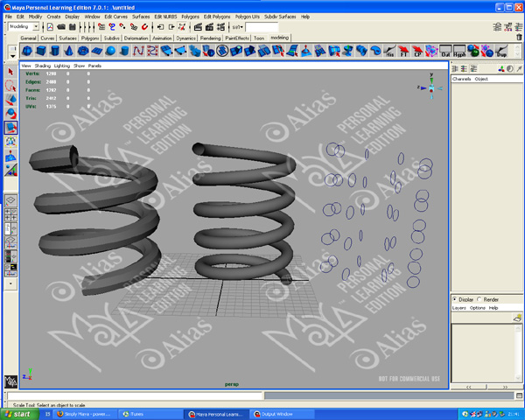The height and width of the screenshot is (420, 525).
Task: Click the EP curve tool shelf icon
Action: tap(152, 51)
